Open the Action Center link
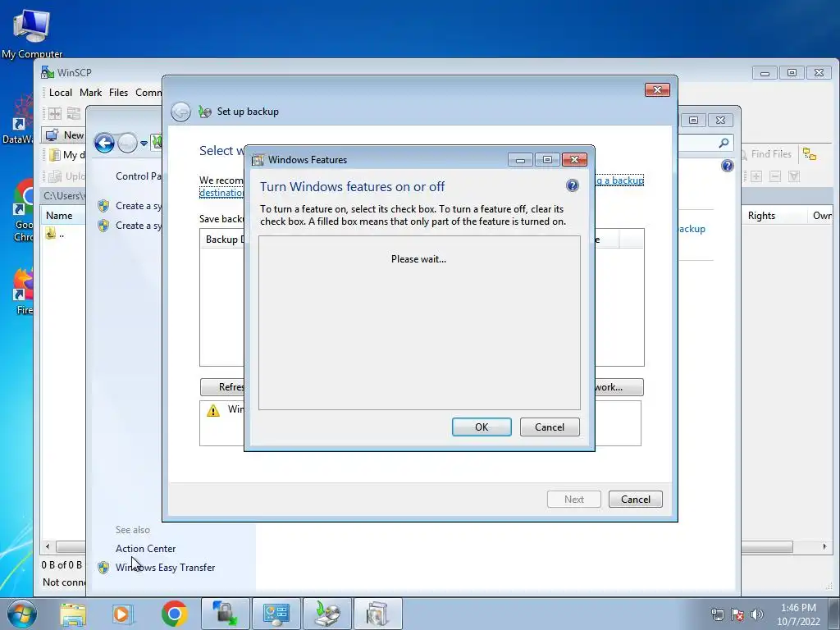Image resolution: width=840 pixels, height=630 pixels. pyautogui.click(x=146, y=549)
